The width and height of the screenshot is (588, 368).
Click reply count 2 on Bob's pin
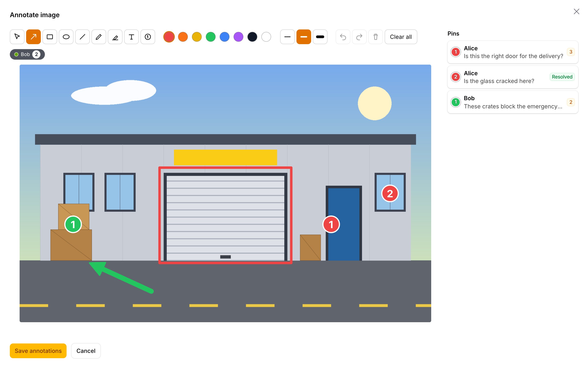(571, 102)
